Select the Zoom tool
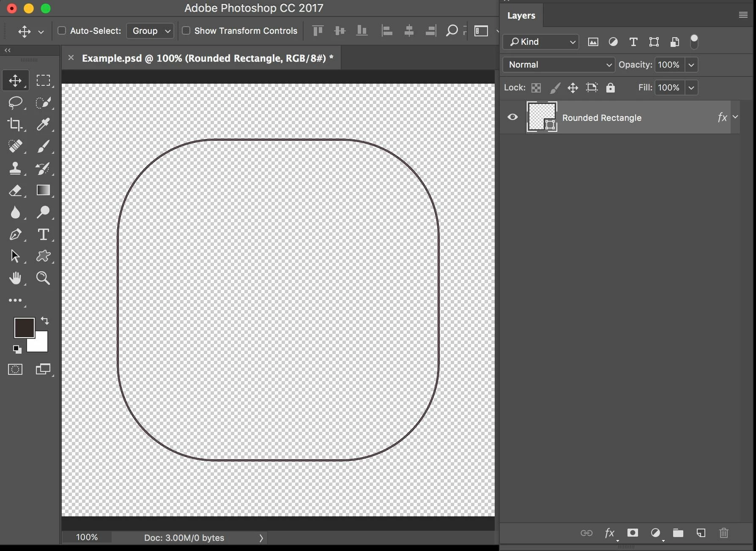Image resolution: width=756 pixels, height=551 pixels. click(43, 278)
